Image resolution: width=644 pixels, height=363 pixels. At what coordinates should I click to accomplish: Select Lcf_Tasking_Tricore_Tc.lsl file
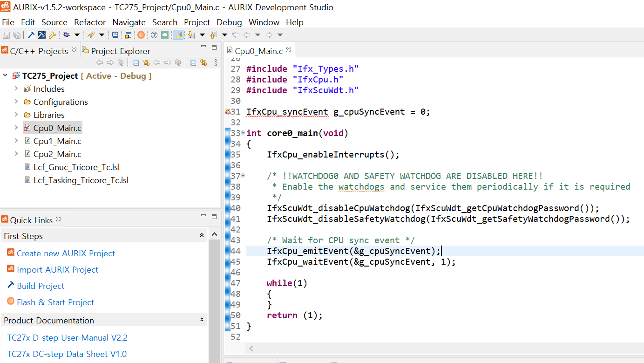(76, 180)
